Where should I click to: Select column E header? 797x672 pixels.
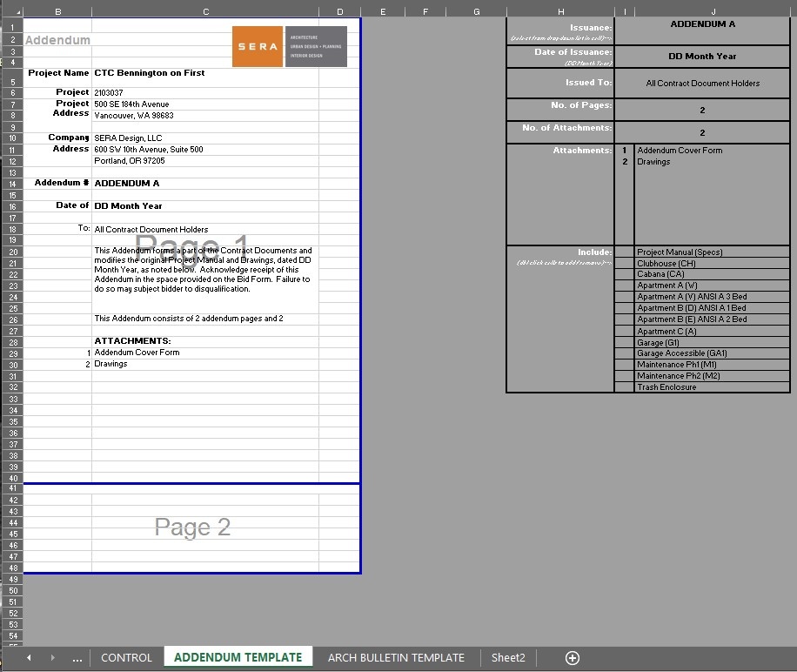pos(383,11)
